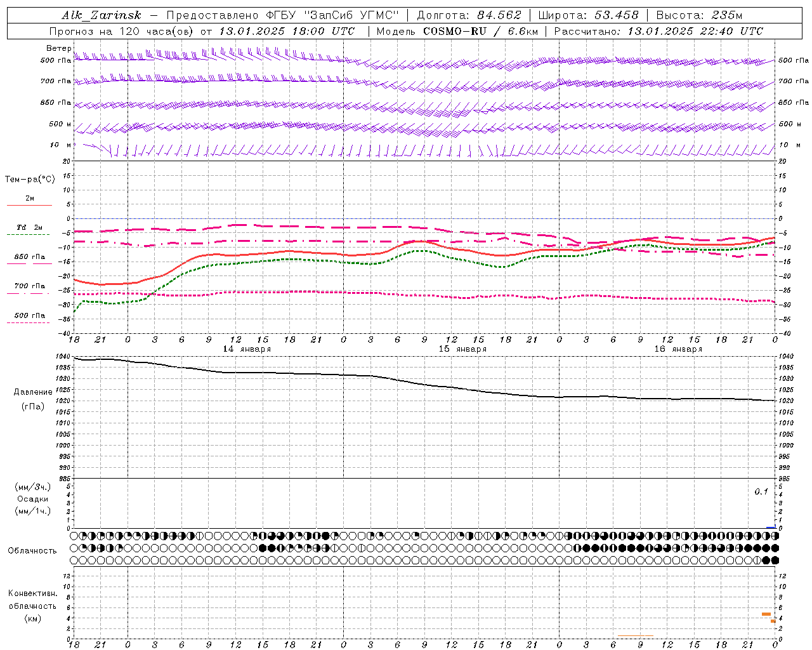The width and height of the screenshot is (812, 650).
Task: Click the right-side 500 гПа wind label
Action: (x=794, y=61)
